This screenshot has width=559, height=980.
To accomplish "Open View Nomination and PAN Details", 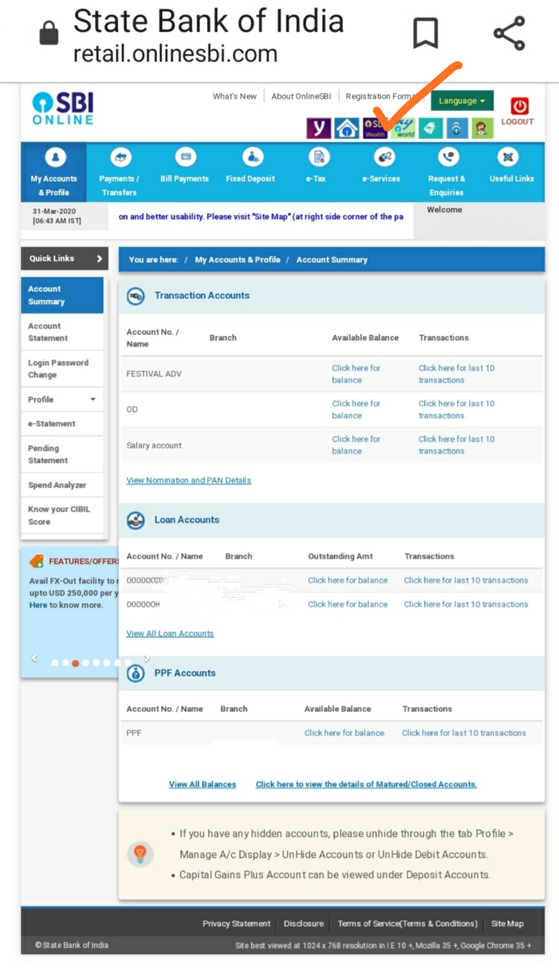I will (x=189, y=480).
